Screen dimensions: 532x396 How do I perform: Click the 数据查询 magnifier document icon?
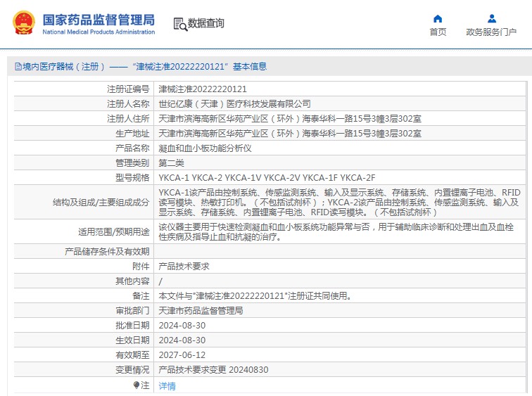coord(179,24)
